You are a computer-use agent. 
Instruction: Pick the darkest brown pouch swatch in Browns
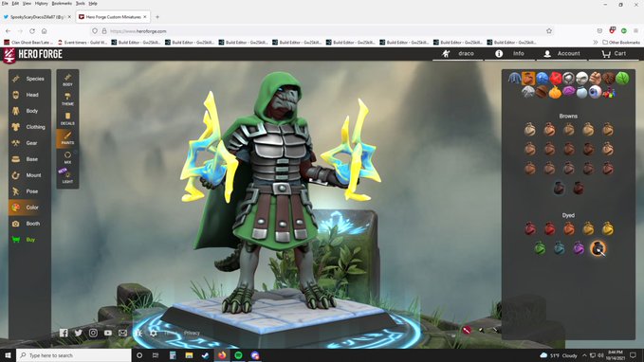pos(559,189)
